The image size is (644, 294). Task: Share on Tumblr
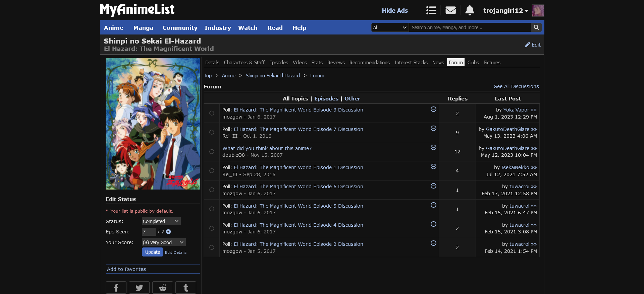pos(186,288)
